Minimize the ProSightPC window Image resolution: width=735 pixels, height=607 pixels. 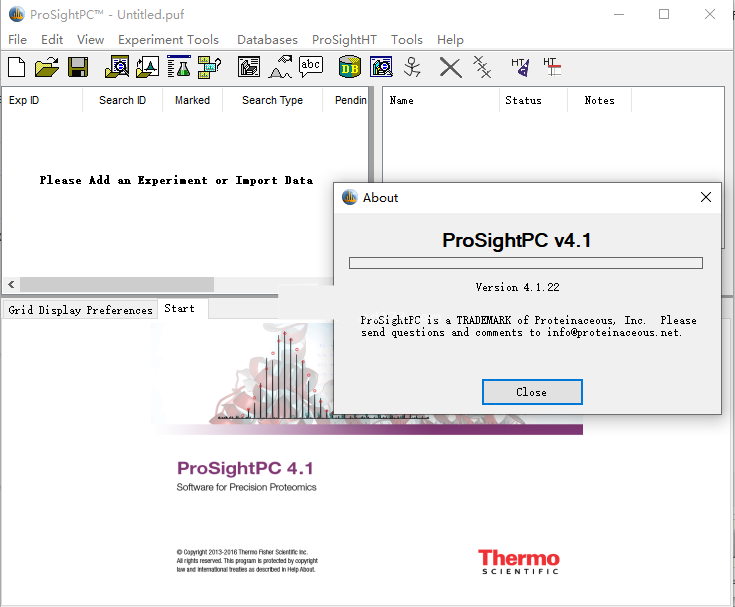(619, 14)
